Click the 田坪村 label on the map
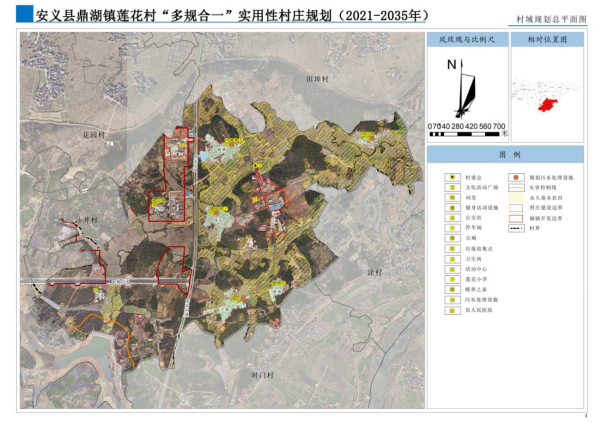The width and height of the screenshot is (602, 426). point(317,77)
